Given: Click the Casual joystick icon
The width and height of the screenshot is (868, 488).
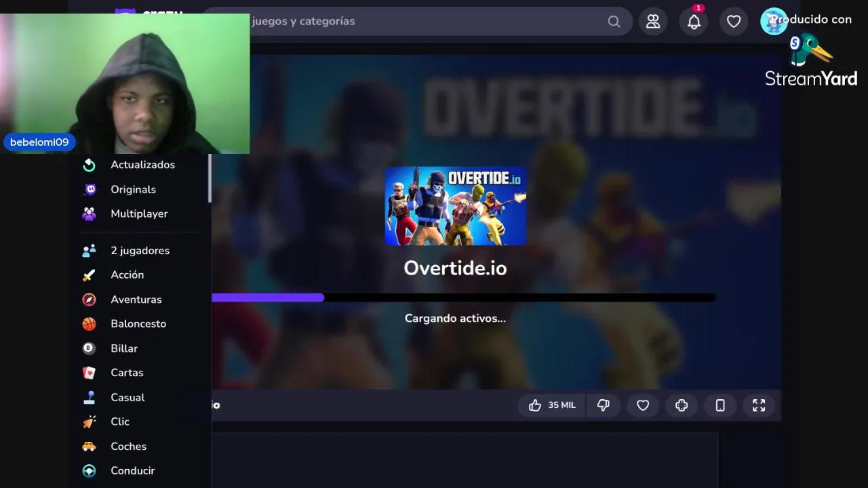Looking at the screenshot, I should coord(89,398).
